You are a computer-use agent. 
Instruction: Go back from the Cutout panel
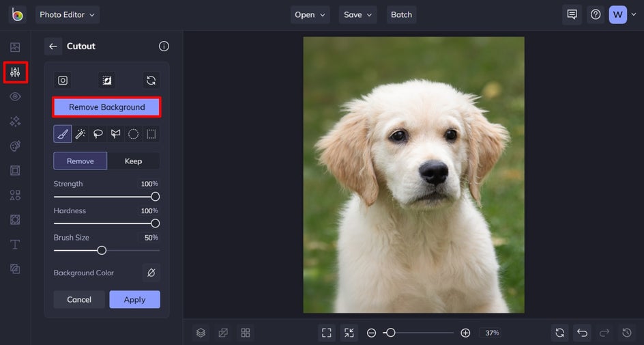point(53,46)
